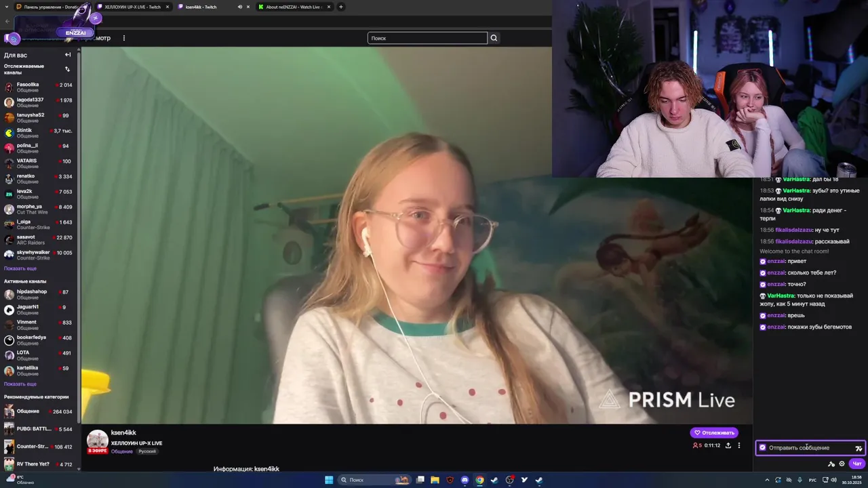Open Windows Start menu
This screenshot has width=868, height=488.
pos(329,480)
